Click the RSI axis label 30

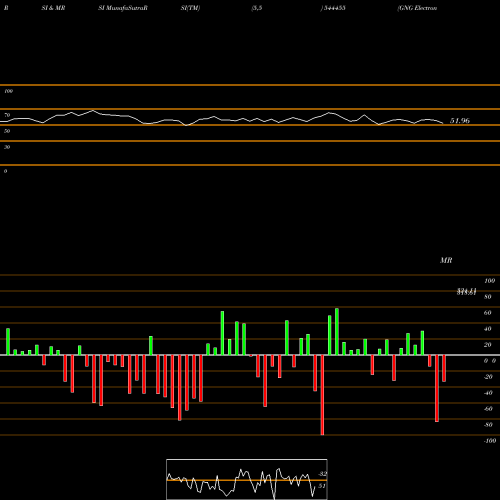7,147
